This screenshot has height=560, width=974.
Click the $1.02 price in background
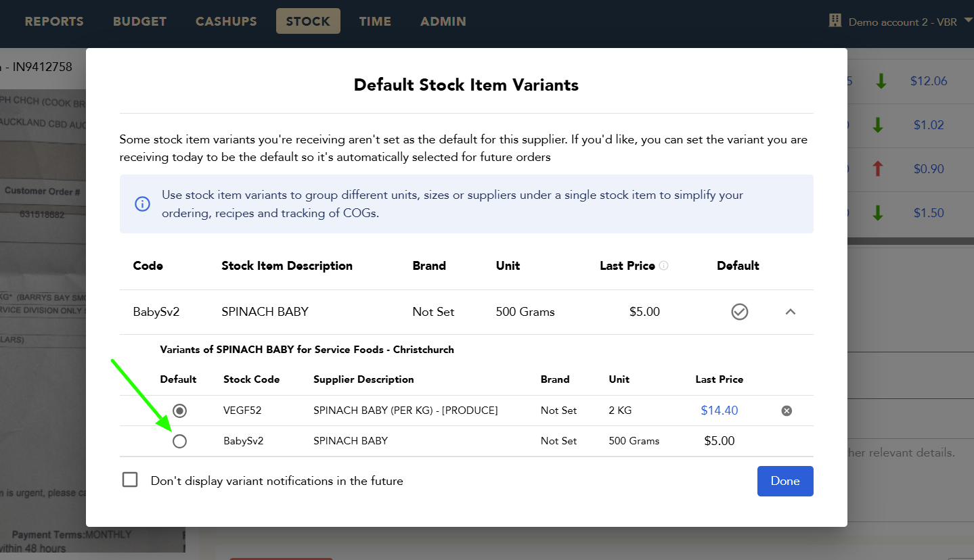pyautogui.click(x=929, y=125)
